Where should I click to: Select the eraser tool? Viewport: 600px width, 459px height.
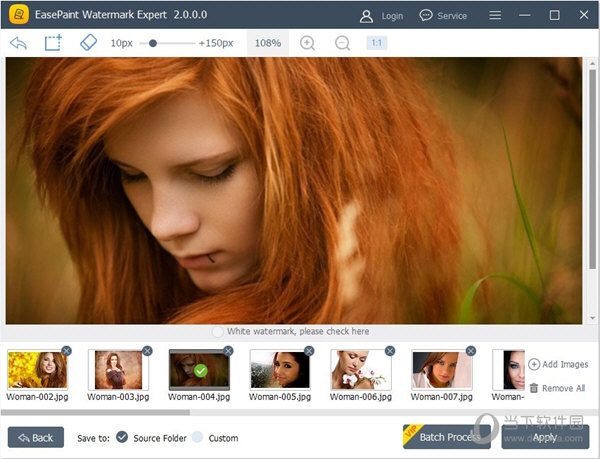[x=87, y=43]
